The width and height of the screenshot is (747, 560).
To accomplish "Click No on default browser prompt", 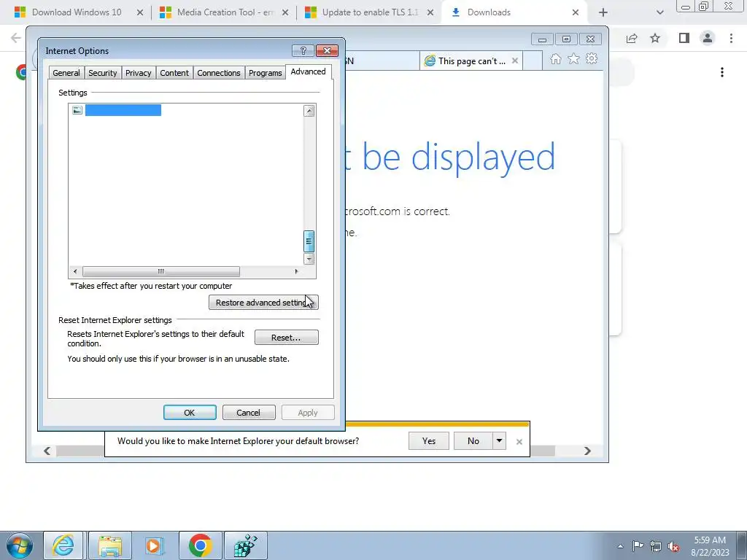I will [x=473, y=440].
